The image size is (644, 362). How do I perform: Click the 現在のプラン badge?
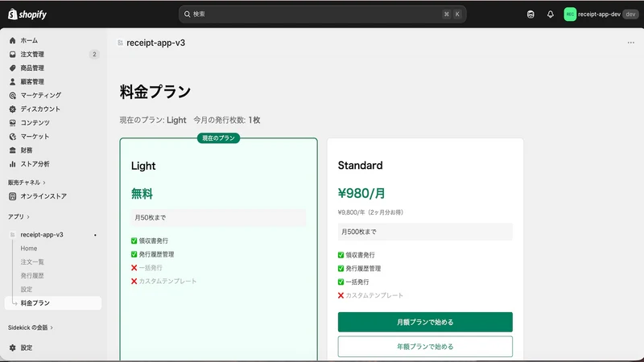[218, 138]
